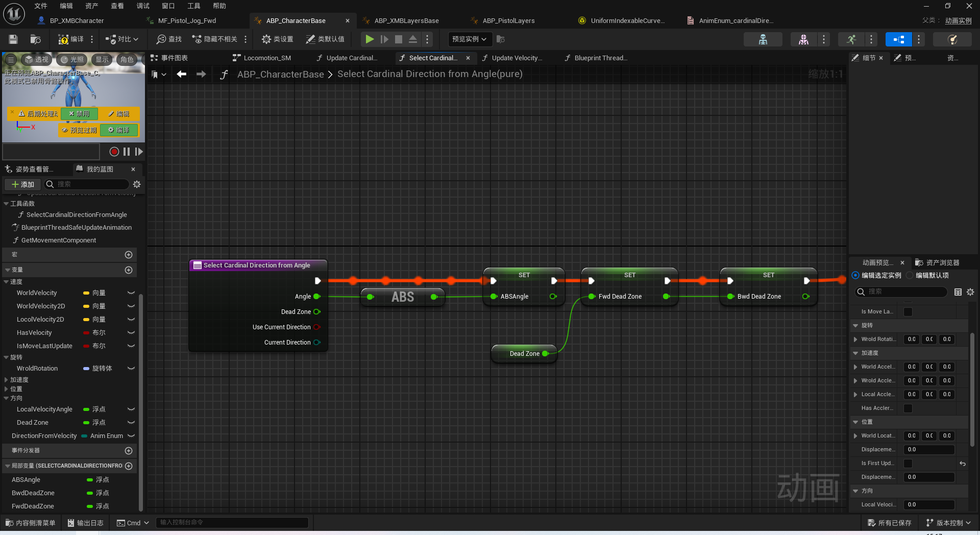Collapse the 速度 variable category
Image resolution: width=980 pixels, height=535 pixels.
(6, 282)
